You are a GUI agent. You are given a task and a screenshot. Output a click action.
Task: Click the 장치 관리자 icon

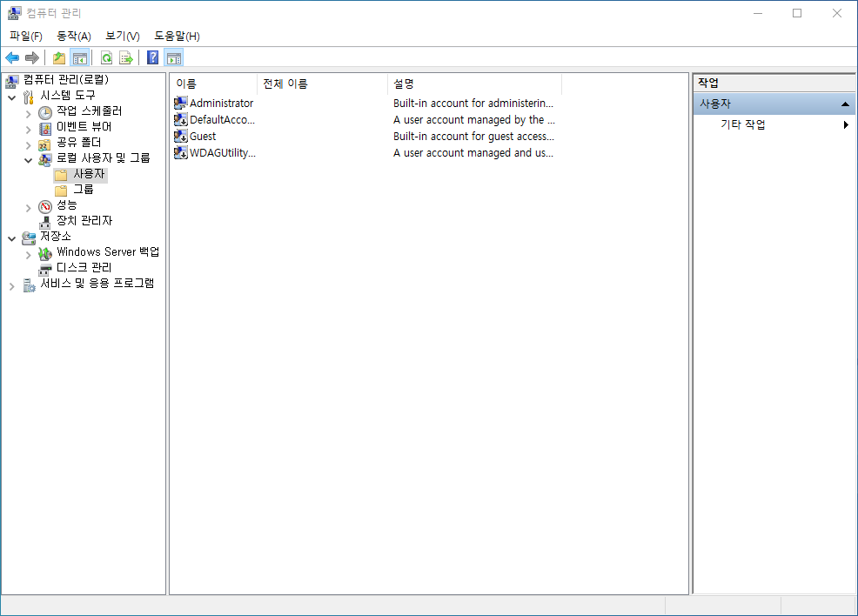click(45, 222)
